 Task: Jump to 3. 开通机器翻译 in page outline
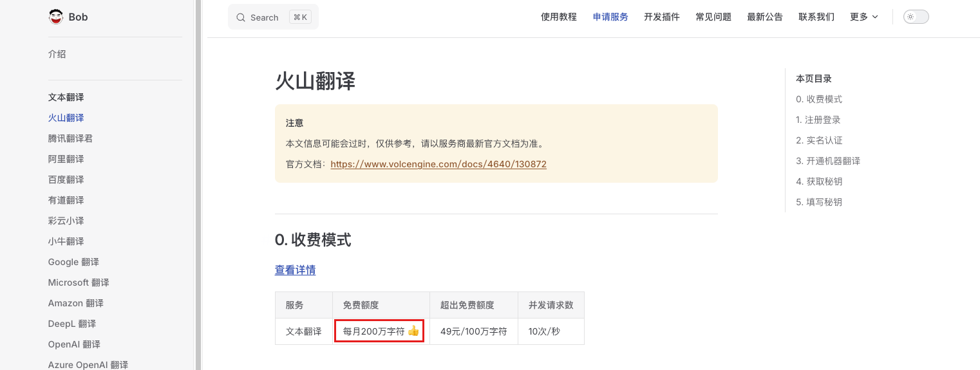828,161
